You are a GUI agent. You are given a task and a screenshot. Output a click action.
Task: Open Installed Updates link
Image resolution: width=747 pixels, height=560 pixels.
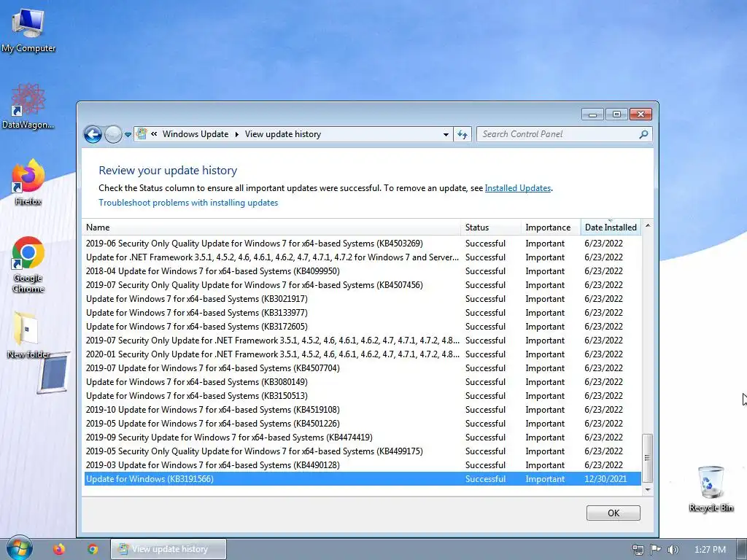(518, 188)
